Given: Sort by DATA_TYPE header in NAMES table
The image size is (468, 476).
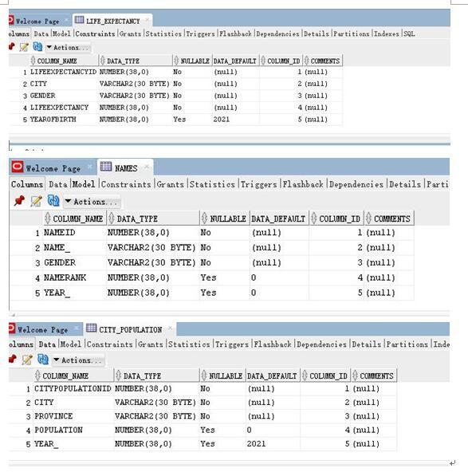Looking at the screenshot, I should click(152, 218).
